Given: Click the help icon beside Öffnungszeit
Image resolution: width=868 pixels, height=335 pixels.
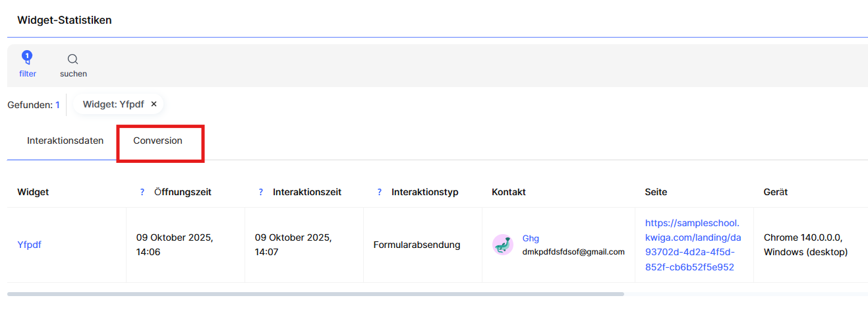Looking at the screenshot, I should (142, 192).
